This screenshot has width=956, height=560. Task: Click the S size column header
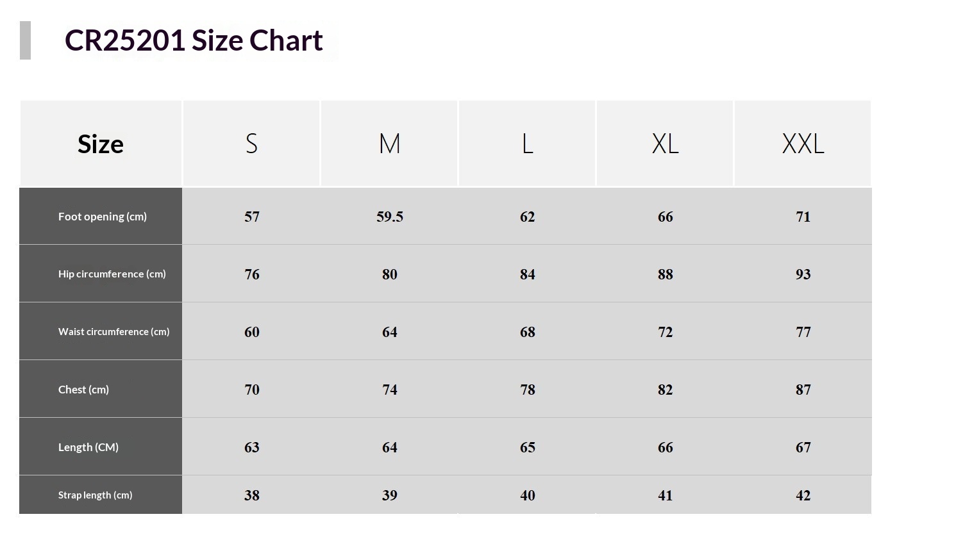251,144
